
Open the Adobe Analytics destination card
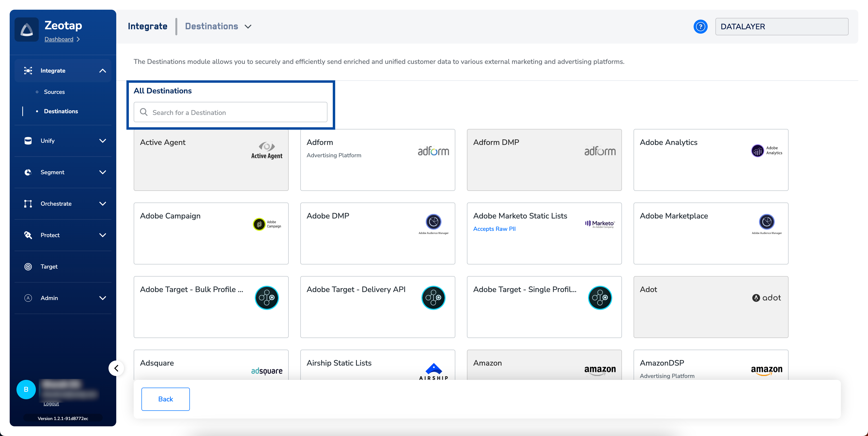tap(710, 160)
